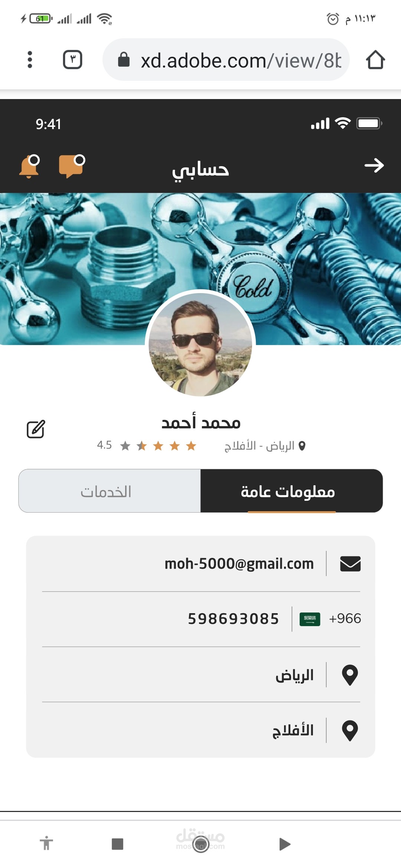Open the chat messages bubble icon
This screenshot has width=401, height=868.
[x=72, y=166]
